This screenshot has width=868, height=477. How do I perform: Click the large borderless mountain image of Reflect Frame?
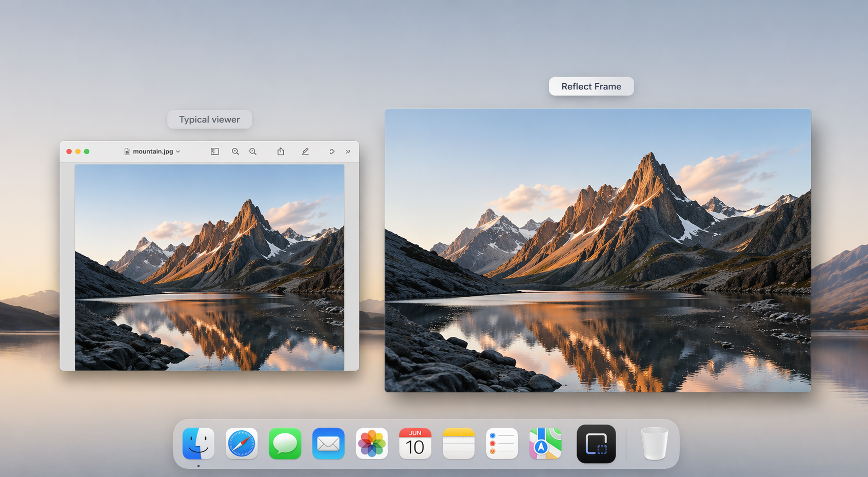tap(598, 251)
